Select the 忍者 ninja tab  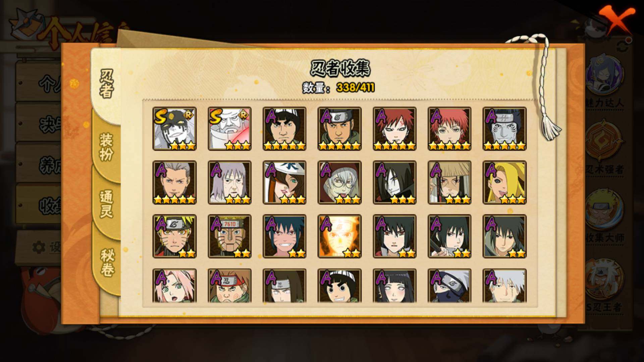tap(106, 84)
